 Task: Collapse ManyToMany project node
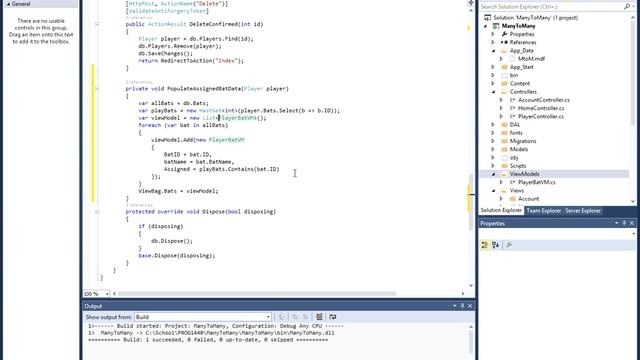pos(485,26)
